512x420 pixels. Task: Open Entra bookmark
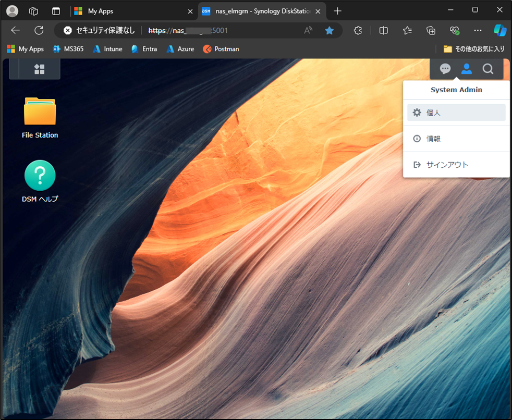pos(144,49)
